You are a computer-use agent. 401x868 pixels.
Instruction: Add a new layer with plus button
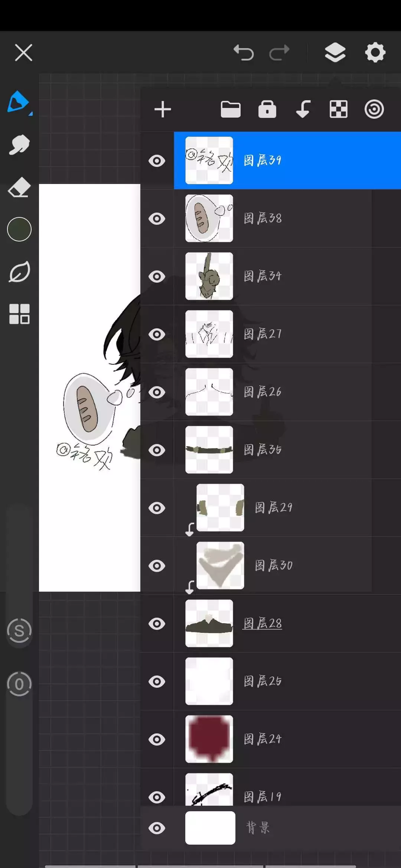163,109
